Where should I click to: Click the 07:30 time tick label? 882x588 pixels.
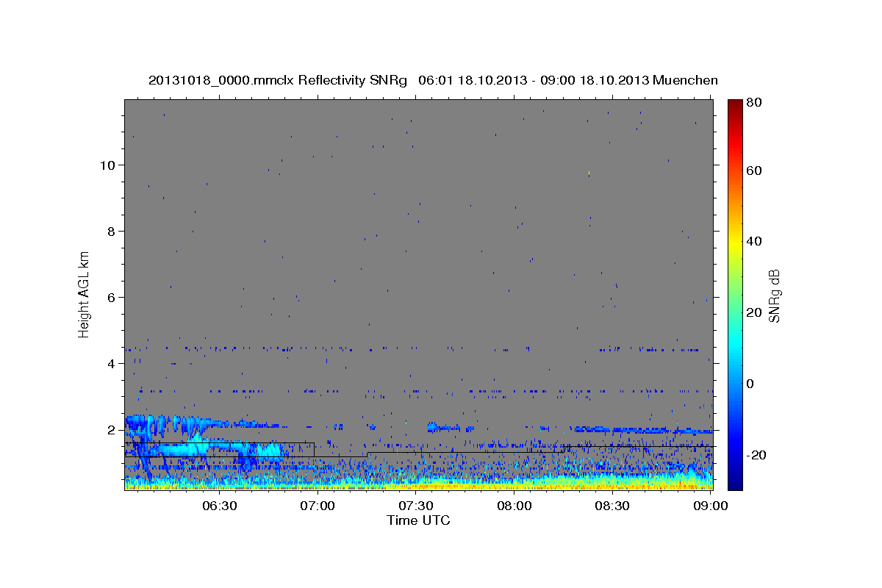point(416,506)
